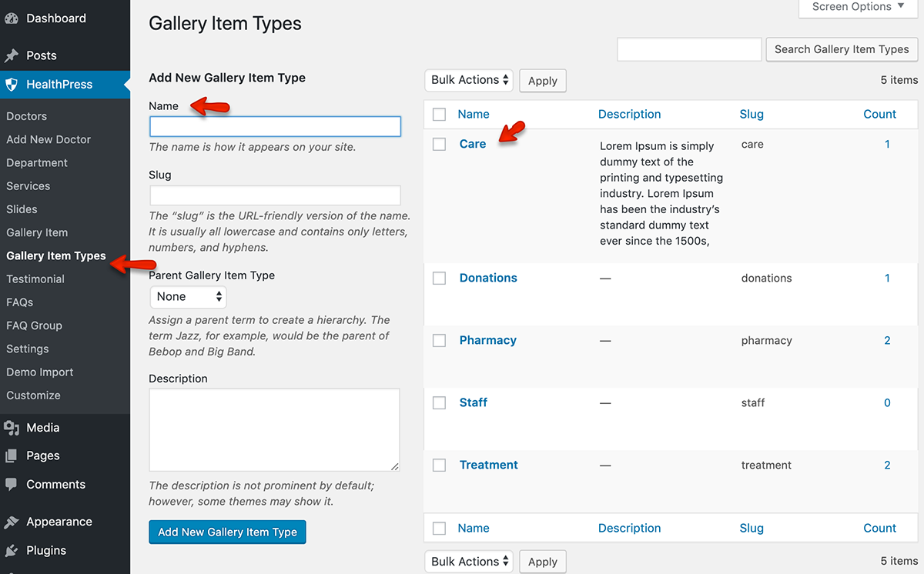This screenshot has height=574, width=924.
Task: Click the Appearance paintbrush icon
Action: click(12, 522)
